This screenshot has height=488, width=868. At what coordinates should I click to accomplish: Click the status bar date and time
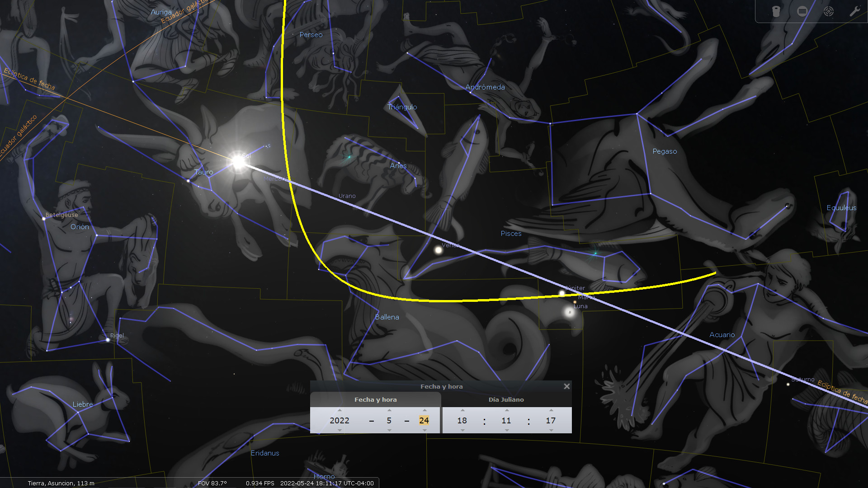(x=327, y=483)
